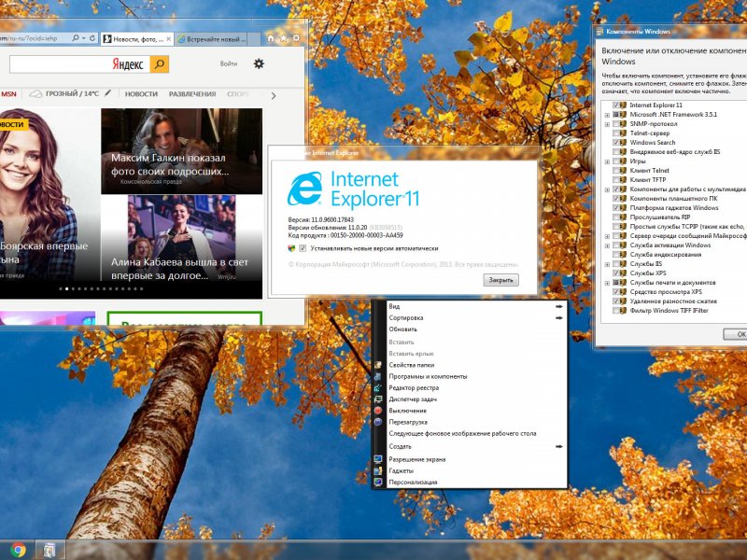Click the Диспетчер задач icon in context menu
This screenshot has width=747, height=560.
point(378,399)
